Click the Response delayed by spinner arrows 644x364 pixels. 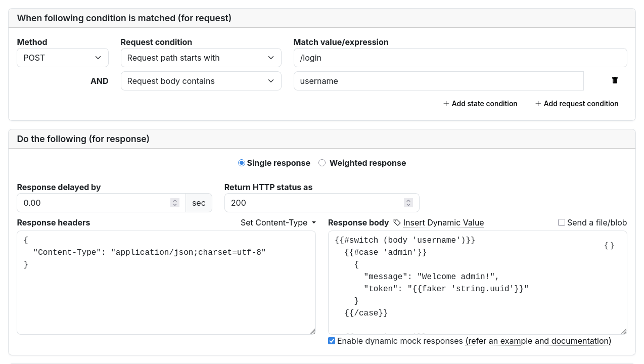point(175,203)
